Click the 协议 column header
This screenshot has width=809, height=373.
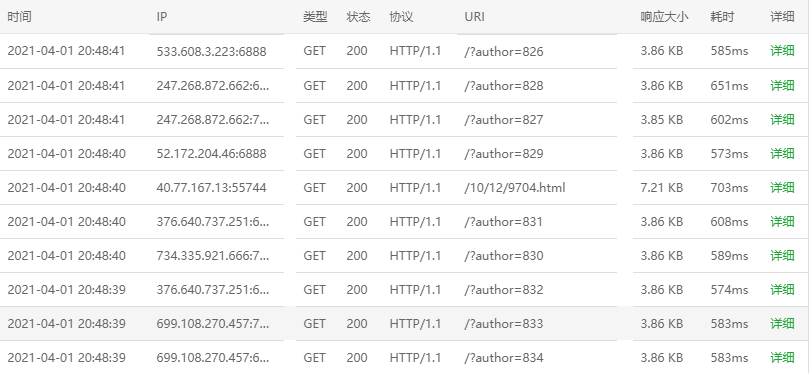(x=401, y=17)
